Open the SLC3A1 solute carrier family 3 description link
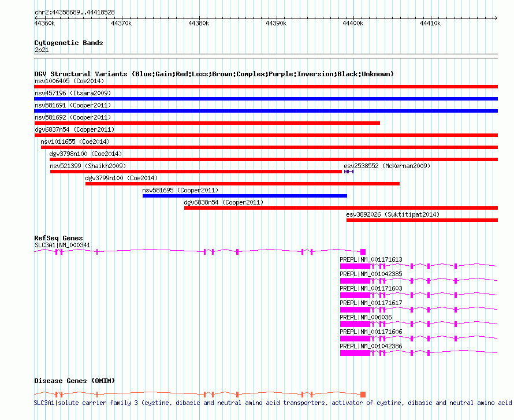Viewport: 514px width, 420px height. click(x=273, y=403)
